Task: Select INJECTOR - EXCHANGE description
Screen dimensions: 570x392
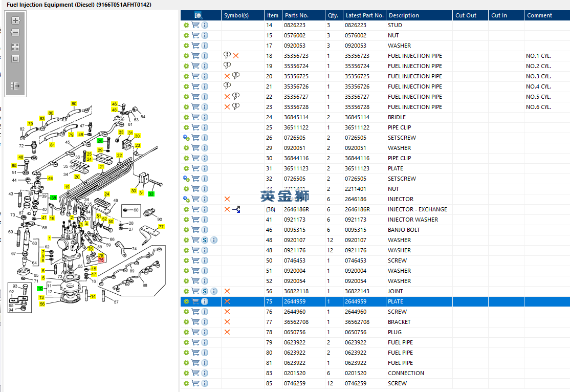Action: click(x=418, y=209)
